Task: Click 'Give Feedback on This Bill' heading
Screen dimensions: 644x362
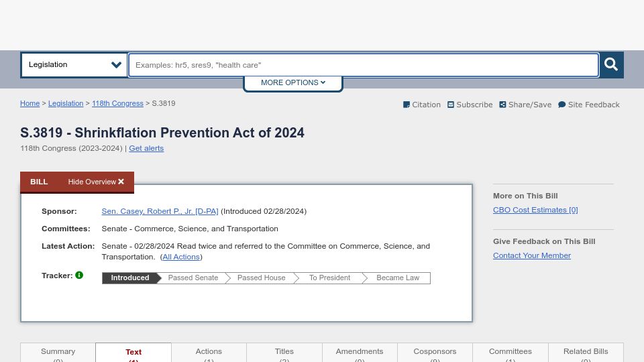Action: click(x=544, y=241)
